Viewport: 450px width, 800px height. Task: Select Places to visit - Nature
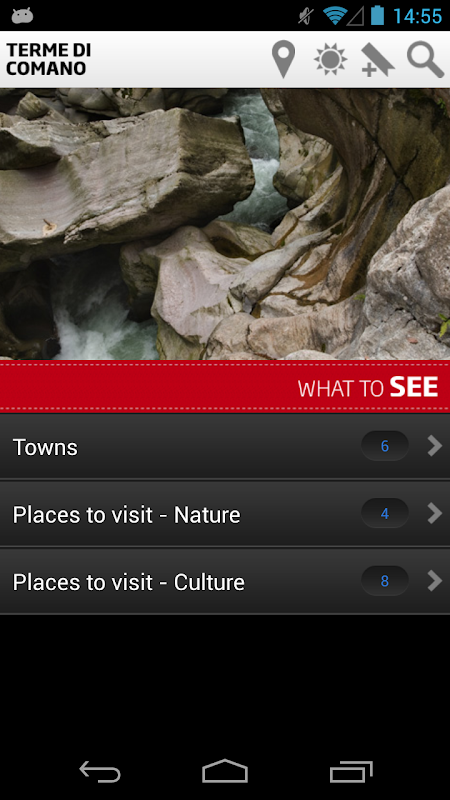tap(225, 514)
